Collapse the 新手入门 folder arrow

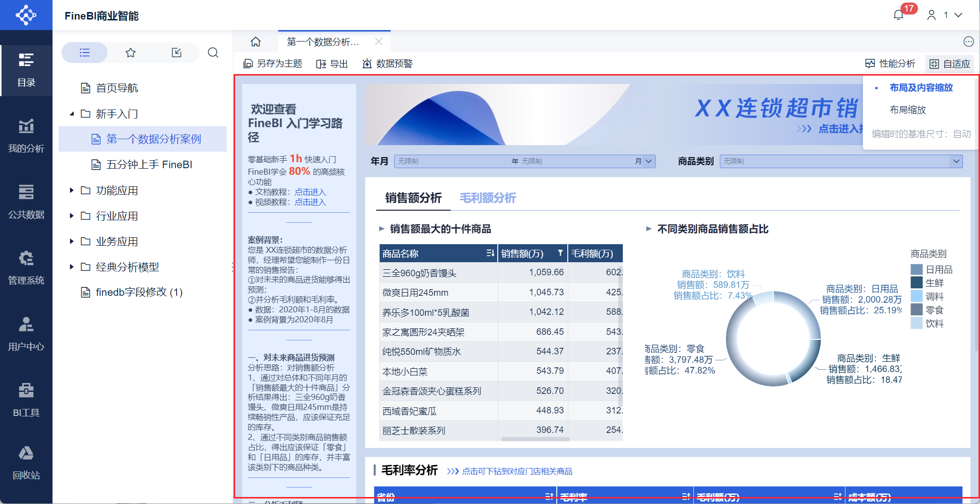click(x=72, y=114)
